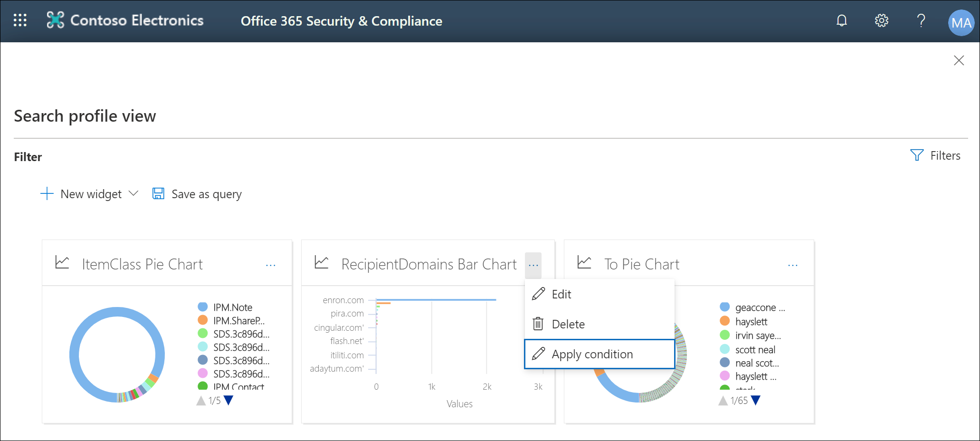980x441 pixels.
Task: Click the 1/65 legend page counter
Action: coord(739,401)
